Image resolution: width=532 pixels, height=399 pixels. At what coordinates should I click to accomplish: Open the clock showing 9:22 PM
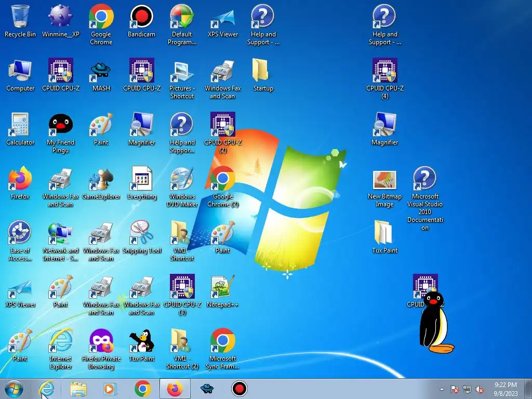tap(506, 389)
